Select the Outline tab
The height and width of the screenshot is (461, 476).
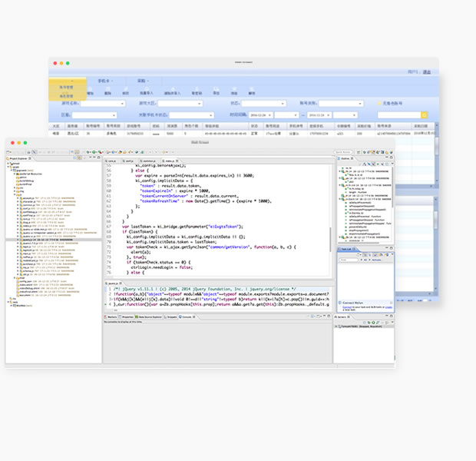345,158
